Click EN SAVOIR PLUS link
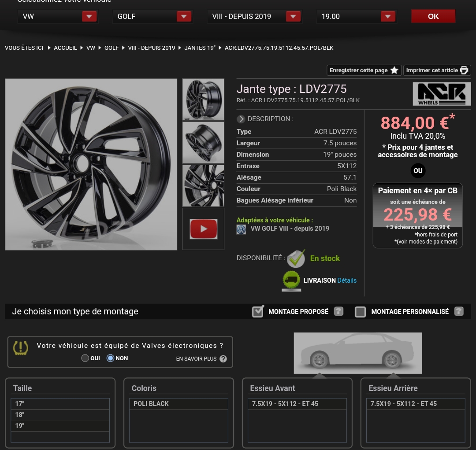The width and height of the screenshot is (476, 450). click(x=196, y=359)
